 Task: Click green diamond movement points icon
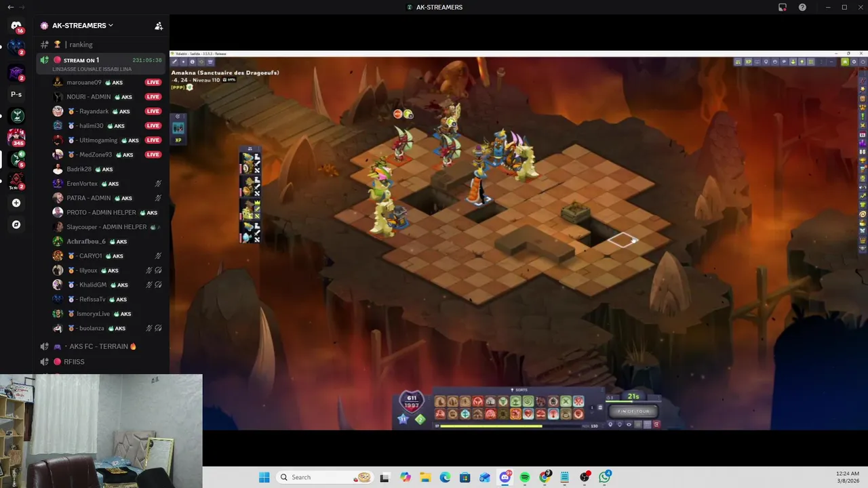[x=420, y=419]
